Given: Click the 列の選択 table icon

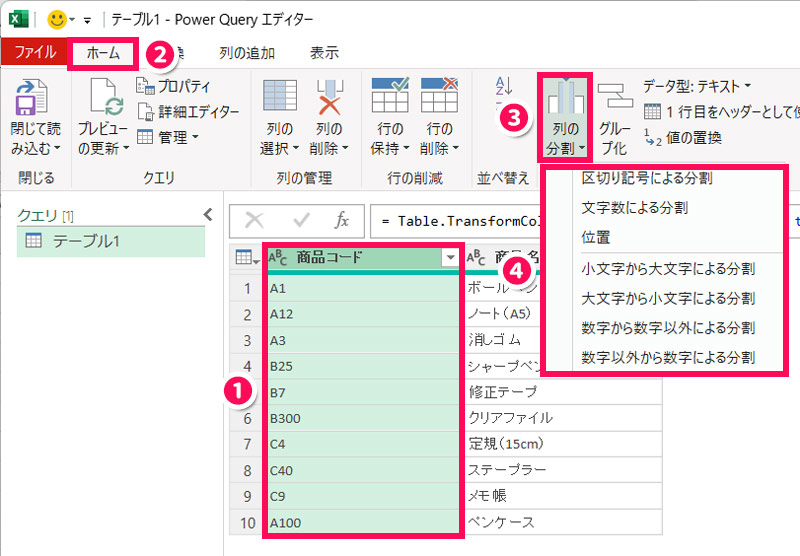Looking at the screenshot, I should [x=280, y=95].
